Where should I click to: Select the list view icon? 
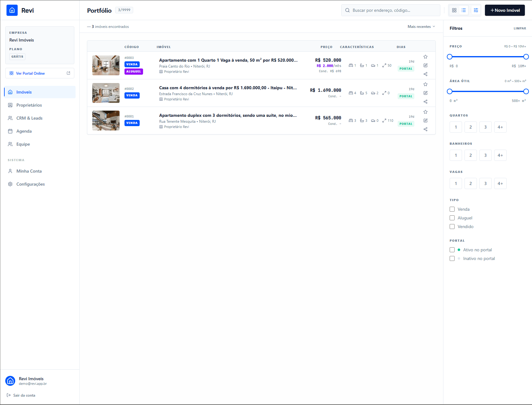coord(463,10)
